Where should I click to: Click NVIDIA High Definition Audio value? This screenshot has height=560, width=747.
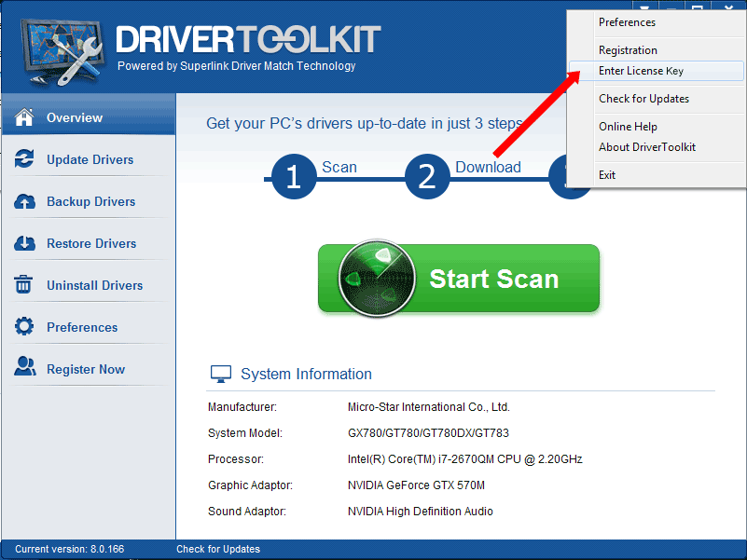[x=421, y=511]
